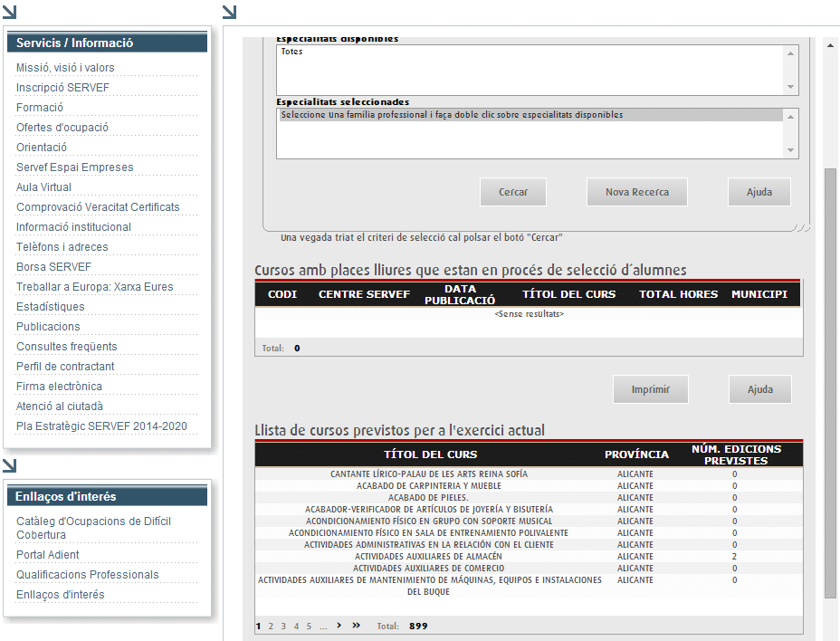Open page 3 of course list
This screenshot has width=840, height=641.
click(x=283, y=626)
